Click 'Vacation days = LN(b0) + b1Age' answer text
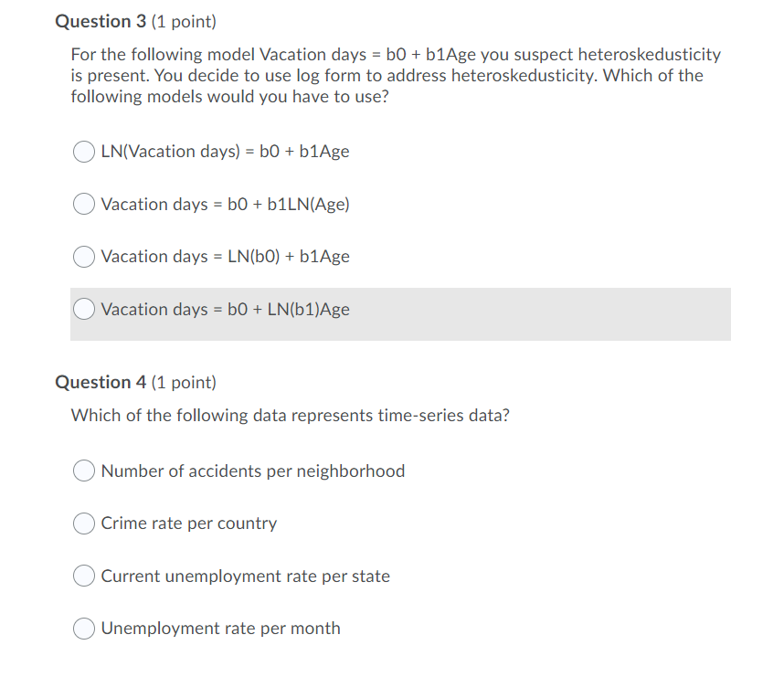The width and height of the screenshot is (784, 677). 225,257
